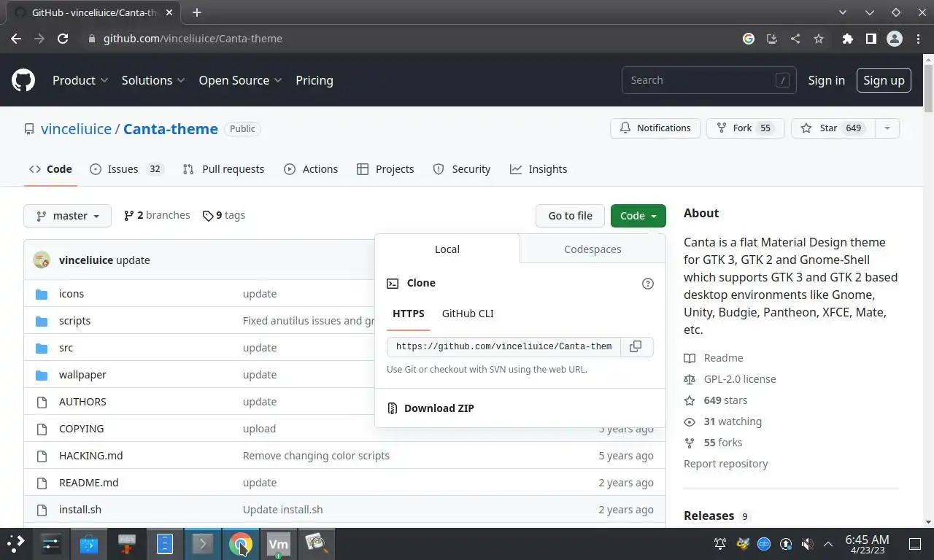Click the browser back arrow
Screen dimensions: 934x560
pos(16,39)
